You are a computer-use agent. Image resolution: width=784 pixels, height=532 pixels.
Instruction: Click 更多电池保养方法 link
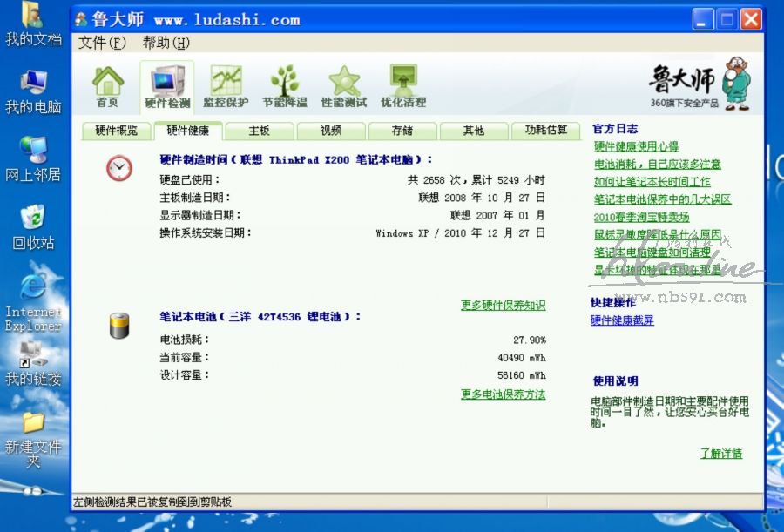(503, 394)
